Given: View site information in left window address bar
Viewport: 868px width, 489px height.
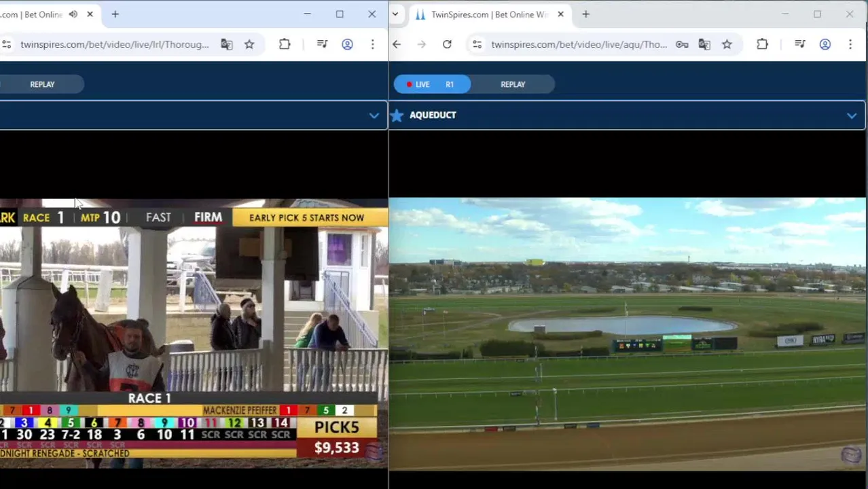Looking at the screenshot, I should coord(6,44).
